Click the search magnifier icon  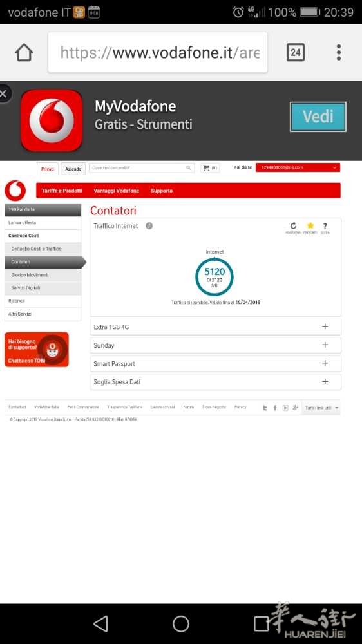click(x=189, y=168)
